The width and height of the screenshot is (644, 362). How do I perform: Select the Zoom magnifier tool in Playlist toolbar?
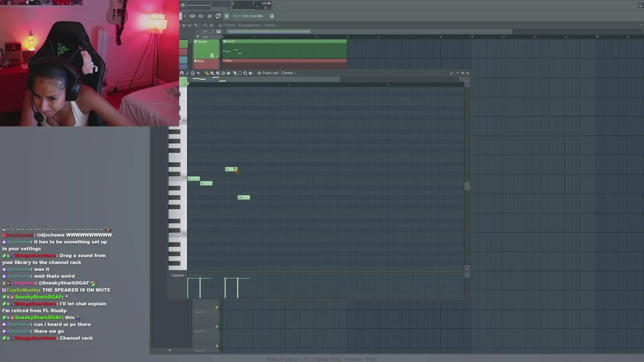tap(206, 25)
